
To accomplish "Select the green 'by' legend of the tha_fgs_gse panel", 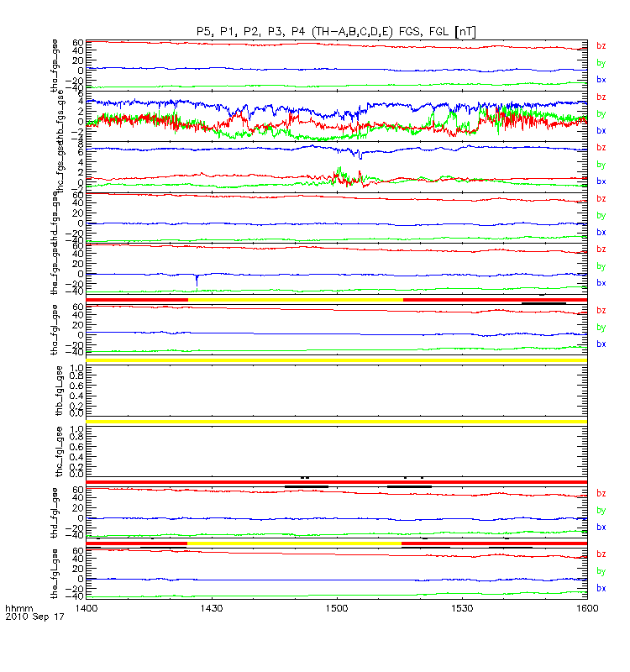I will pyautogui.click(x=601, y=63).
